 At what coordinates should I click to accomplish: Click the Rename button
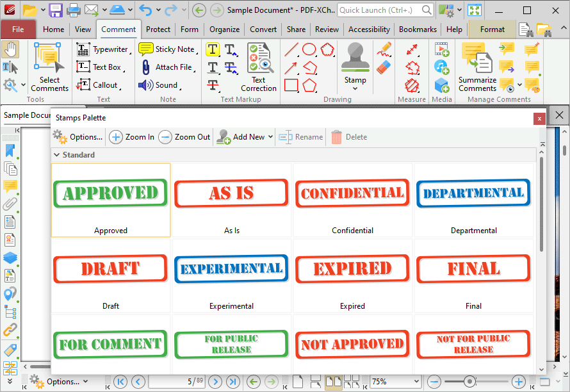pos(301,136)
